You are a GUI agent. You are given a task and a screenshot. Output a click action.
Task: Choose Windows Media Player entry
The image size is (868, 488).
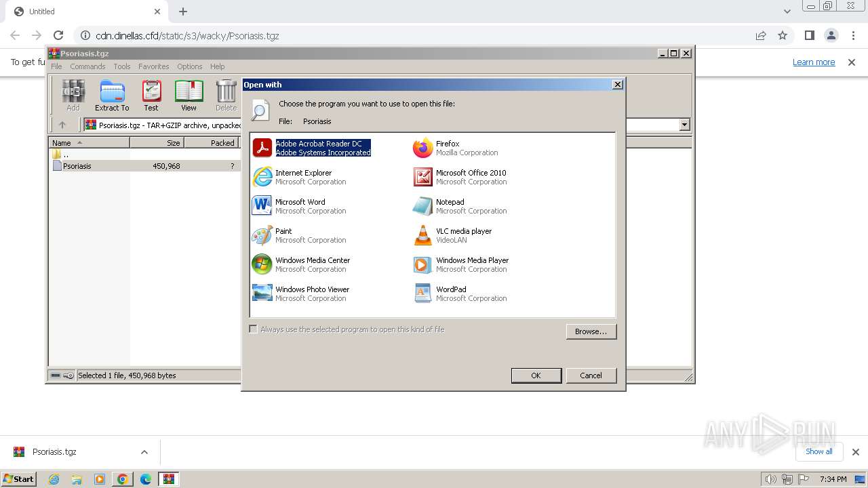click(461, 264)
